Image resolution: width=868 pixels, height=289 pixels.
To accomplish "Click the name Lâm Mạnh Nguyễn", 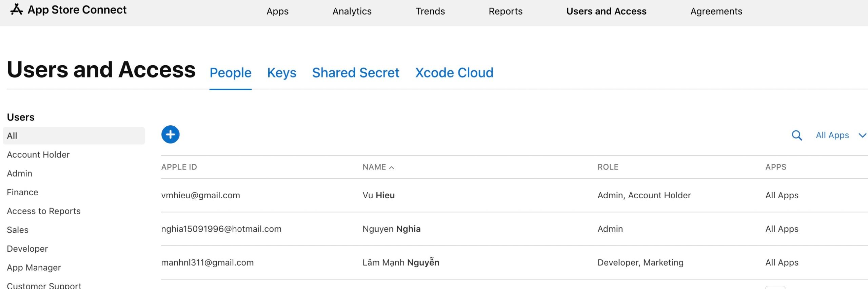I will click(401, 262).
